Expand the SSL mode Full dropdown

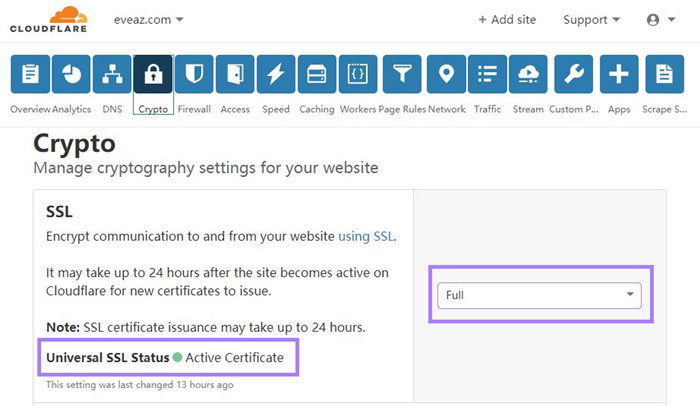click(x=539, y=295)
